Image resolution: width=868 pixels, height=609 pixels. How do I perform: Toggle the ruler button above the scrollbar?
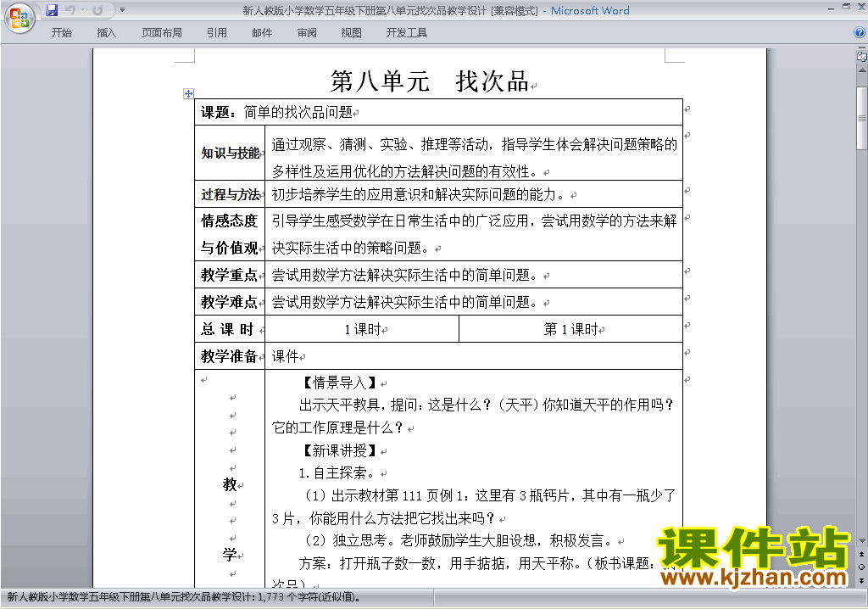click(862, 57)
